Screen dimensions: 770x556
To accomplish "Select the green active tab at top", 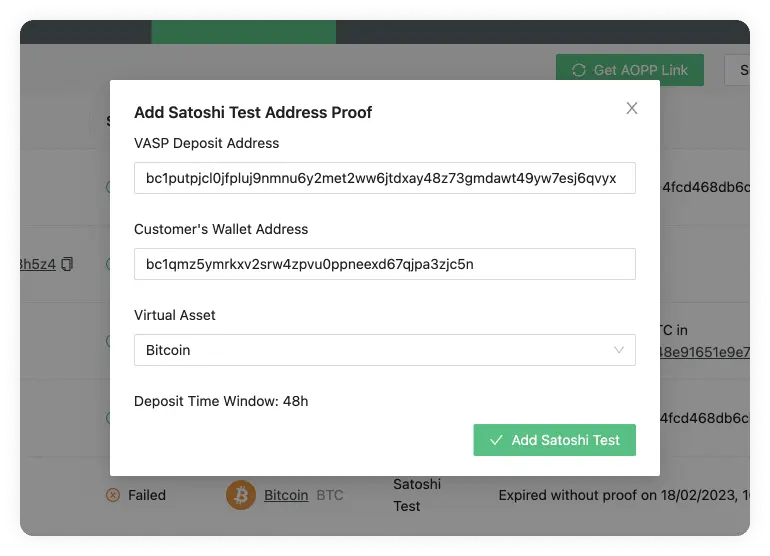I will [x=244, y=32].
